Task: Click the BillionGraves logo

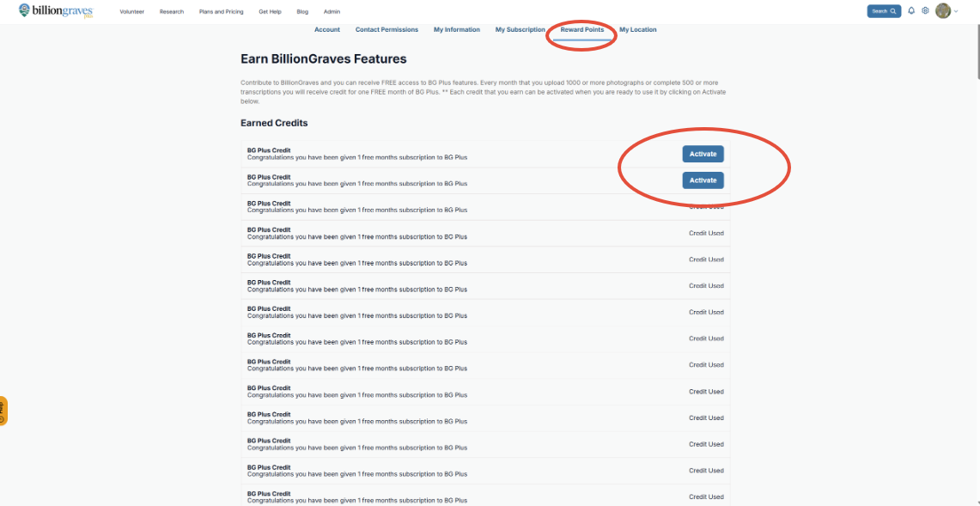Action: tap(56, 10)
